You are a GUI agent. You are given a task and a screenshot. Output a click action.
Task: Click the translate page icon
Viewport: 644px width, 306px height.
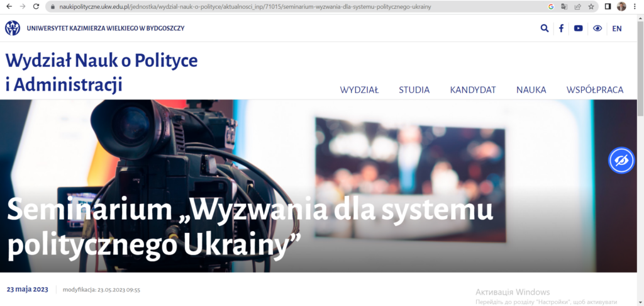point(564,6)
